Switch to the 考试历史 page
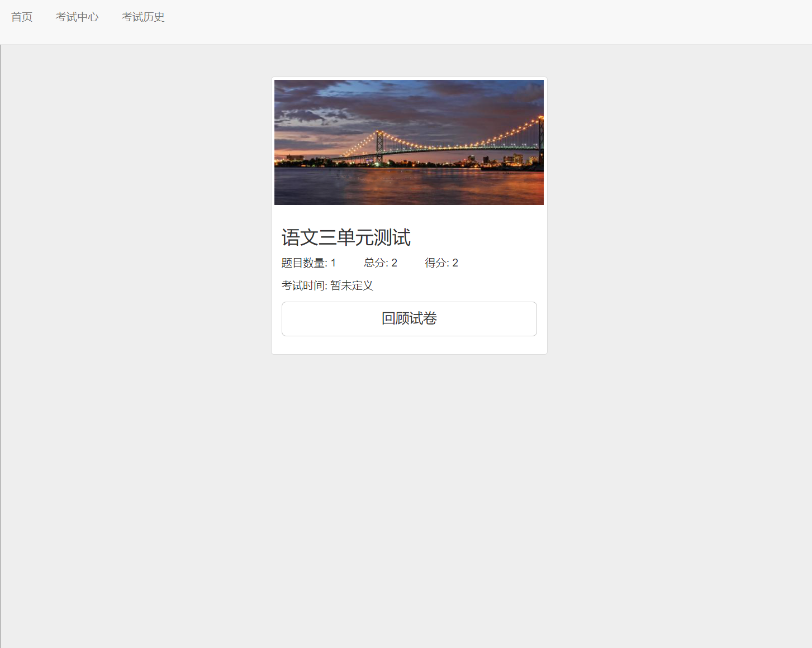Image resolution: width=812 pixels, height=648 pixels. click(143, 17)
